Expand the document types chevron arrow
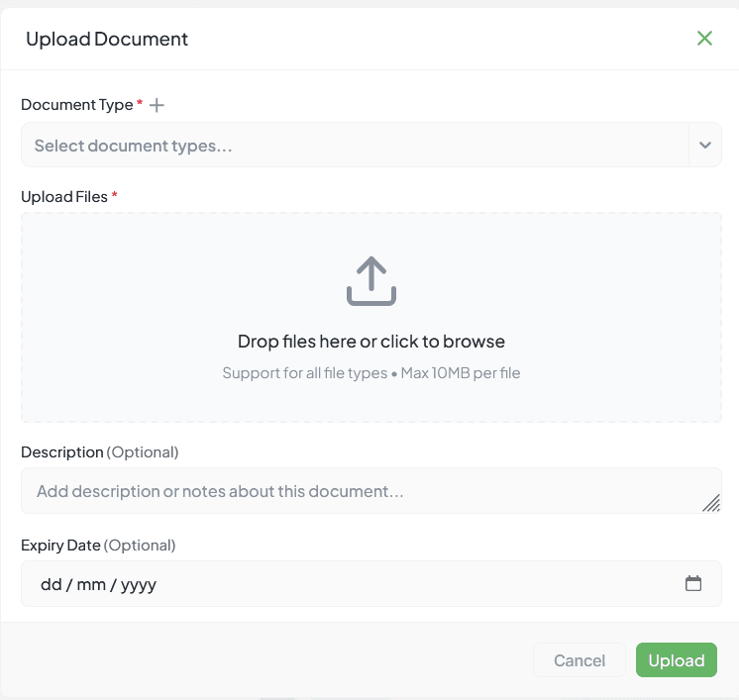The height and width of the screenshot is (700, 739). [704, 146]
